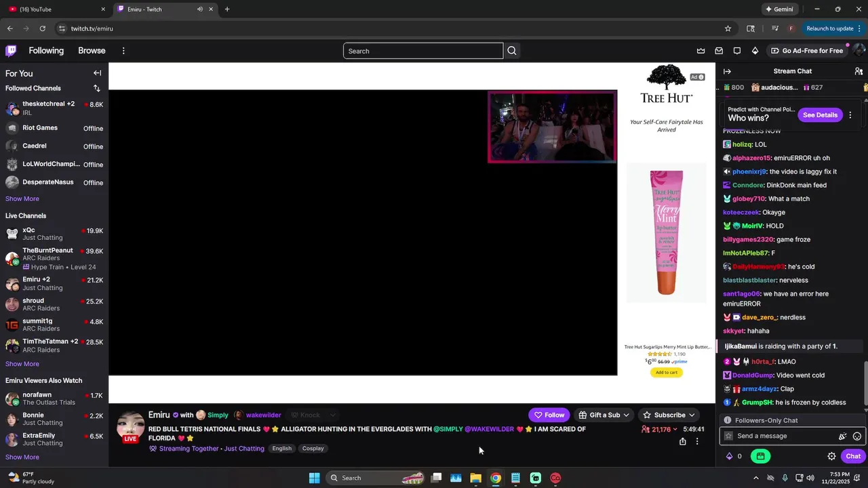The height and width of the screenshot is (488, 868).
Task: Show More followed channels
Action: (22, 199)
